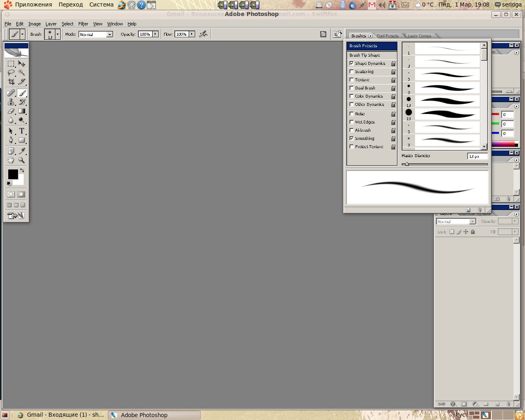Uncheck the Smoothing option
Screen dimensions: 525x420
click(352, 138)
